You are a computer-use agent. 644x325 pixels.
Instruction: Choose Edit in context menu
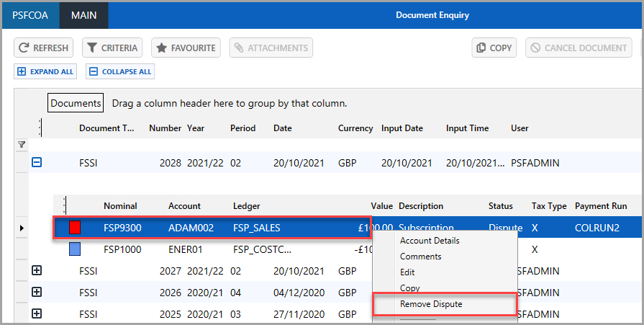(407, 272)
